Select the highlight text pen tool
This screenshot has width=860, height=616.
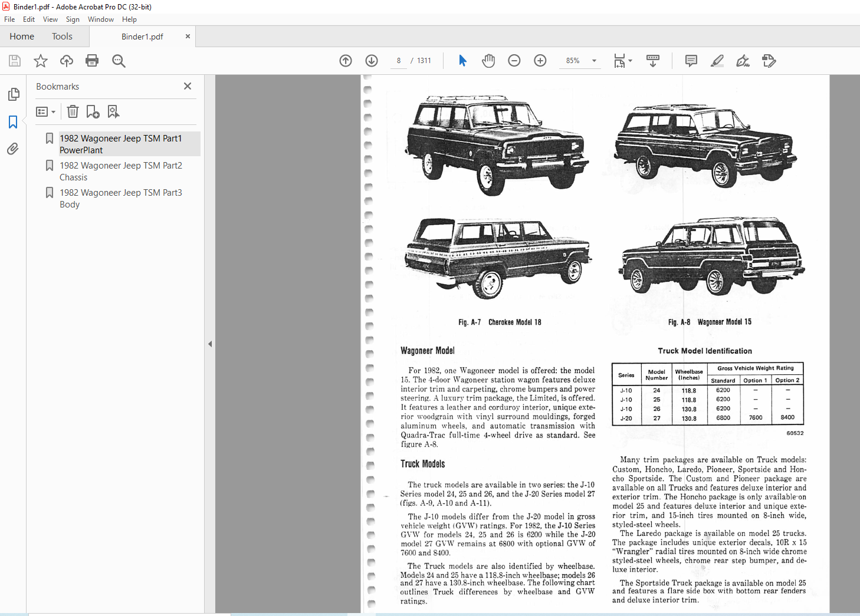pos(717,61)
